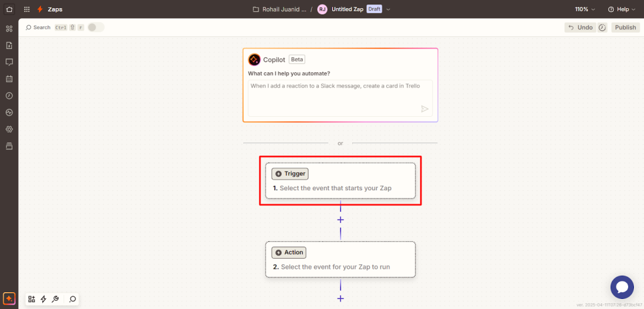Select the Trigger step card
The height and width of the screenshot is (309, 644).
click(340, 181)
